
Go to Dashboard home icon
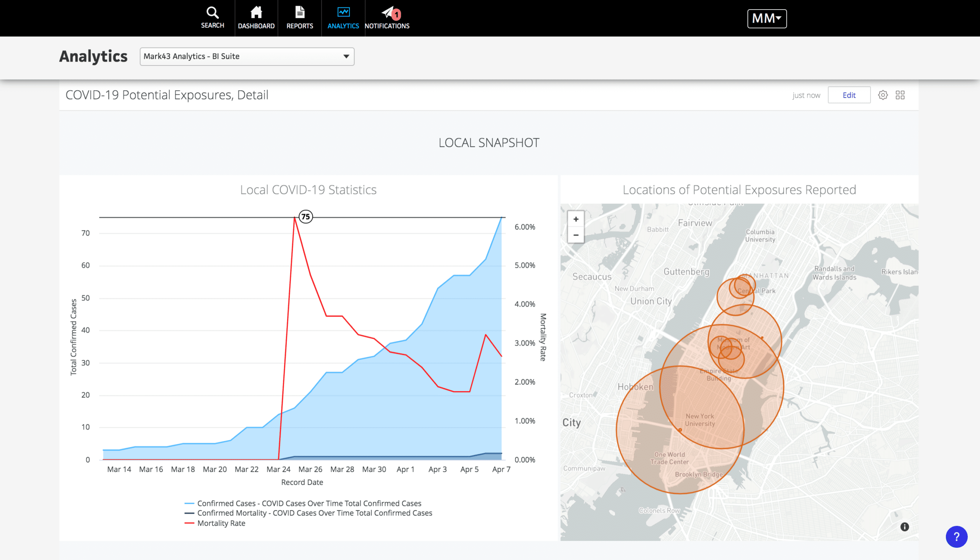(256, 13)
